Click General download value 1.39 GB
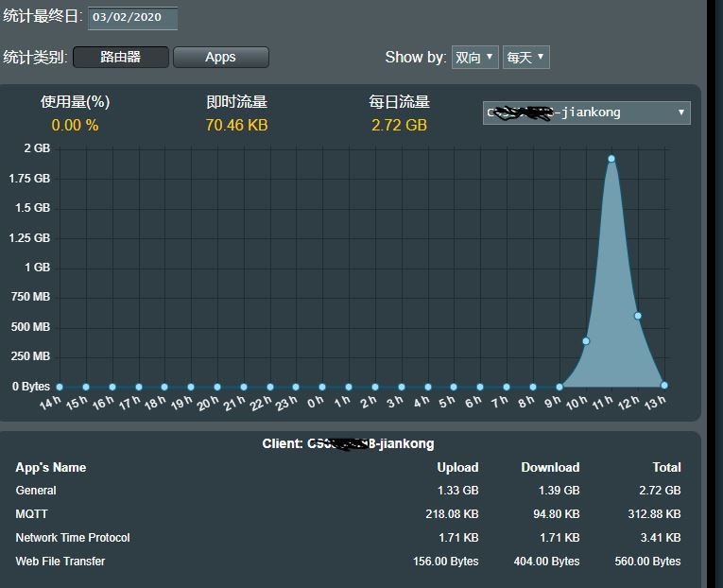The image size is (723, 588). tap(559, 491)
